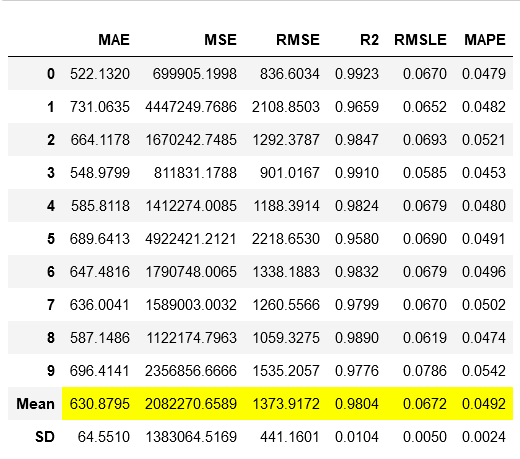Click R2 value 0.9580

point(357,239)
